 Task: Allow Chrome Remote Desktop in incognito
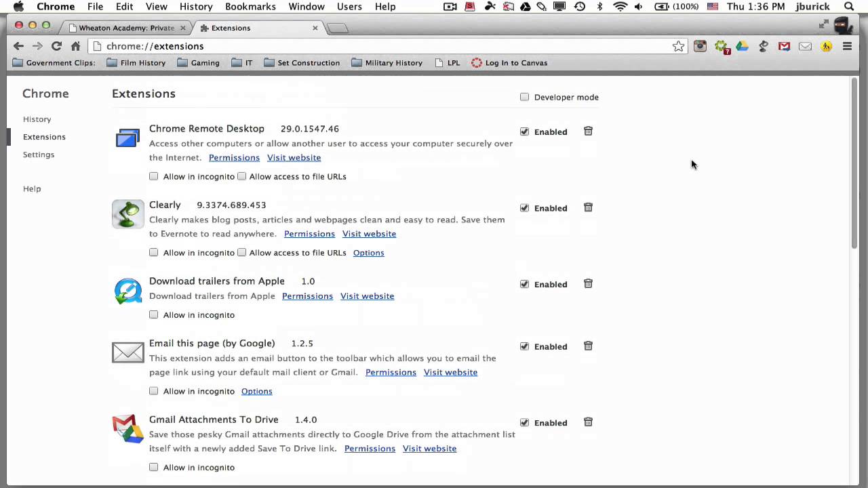154,176
